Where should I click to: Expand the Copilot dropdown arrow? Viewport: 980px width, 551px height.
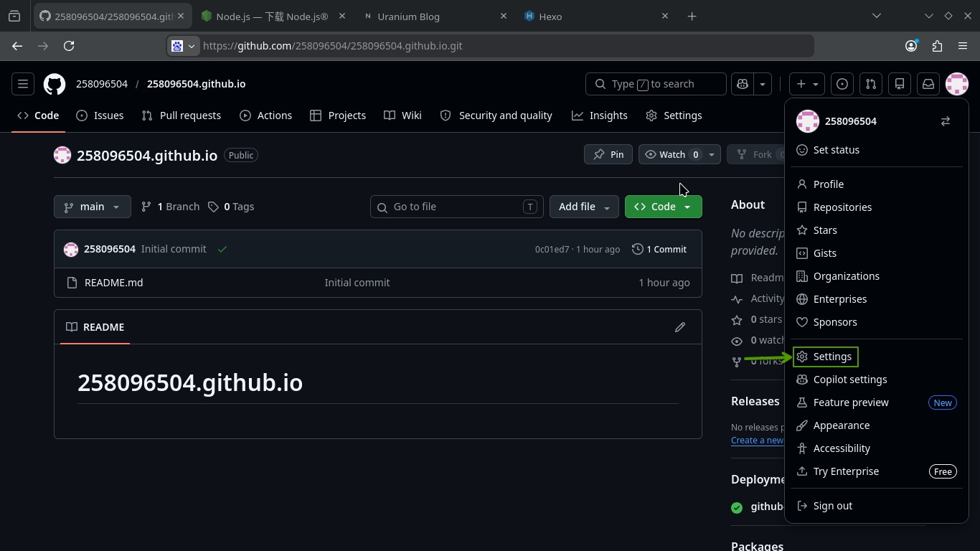pyautogui.click(x=763, y=84)
